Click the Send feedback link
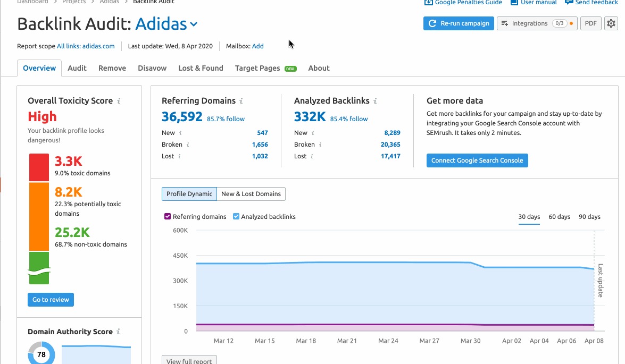This screenshot has width=625, height=364. point(597,2)
